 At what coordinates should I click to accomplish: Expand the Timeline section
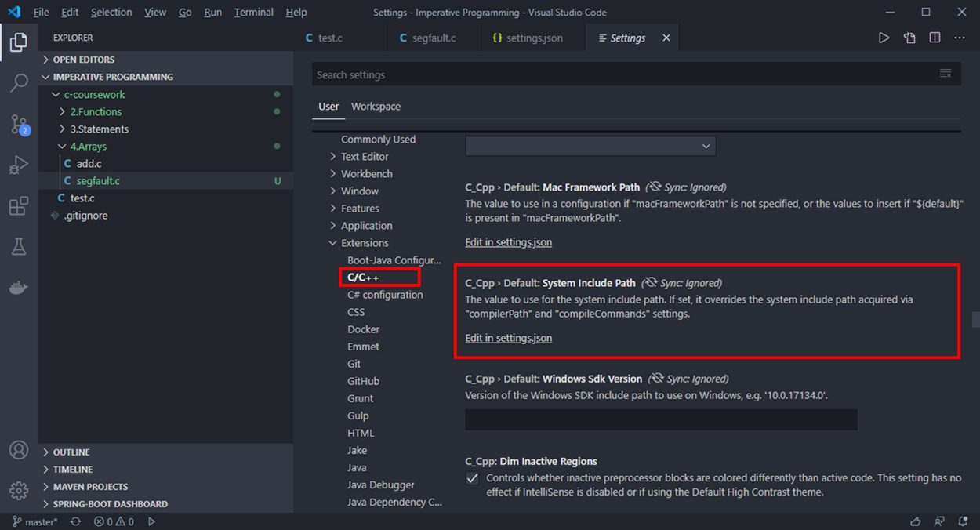click(165, 470)
